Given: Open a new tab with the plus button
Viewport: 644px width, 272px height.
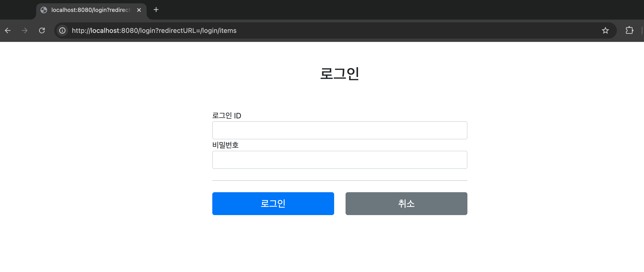Looking at the screenshot, I should pyautogui.click(x=156, y=10).
